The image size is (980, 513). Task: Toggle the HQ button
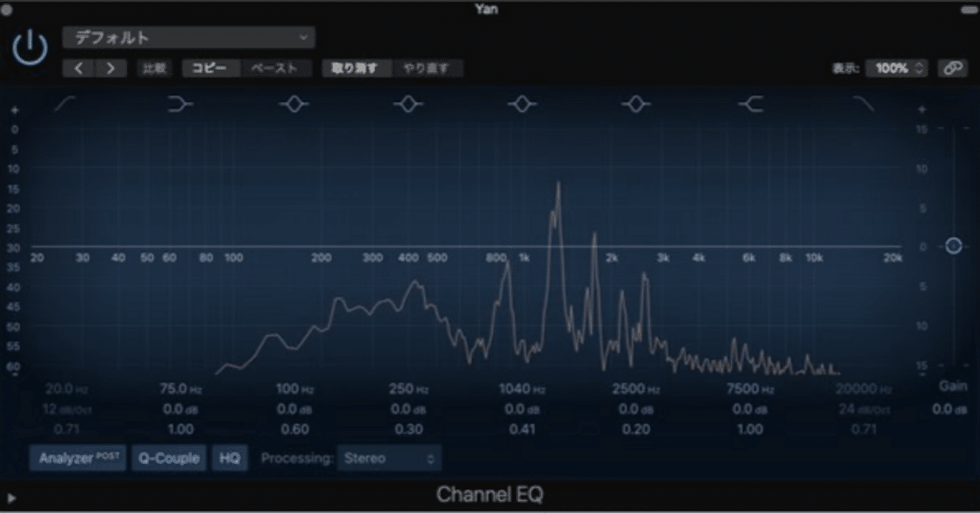230,459
